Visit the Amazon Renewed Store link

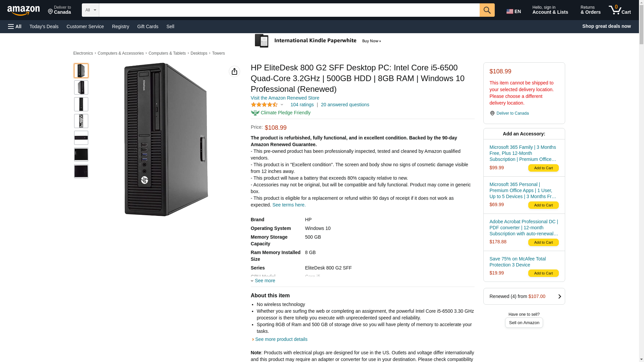(285, 98)
